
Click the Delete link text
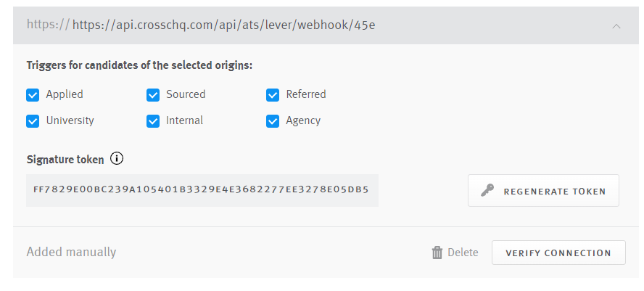463,253
